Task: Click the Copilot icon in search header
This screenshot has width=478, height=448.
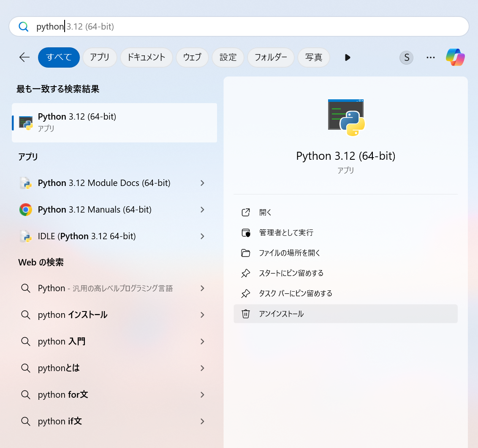Action: click(455, 57)
